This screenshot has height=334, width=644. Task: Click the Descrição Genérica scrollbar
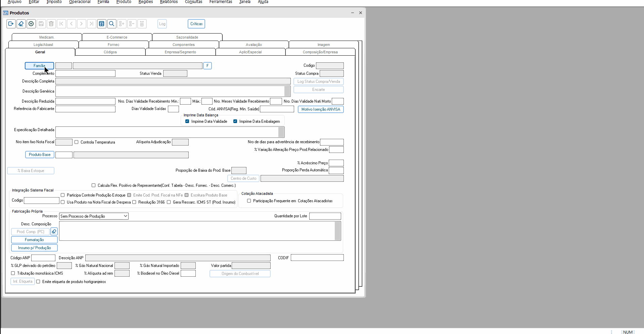coord(287,91)
